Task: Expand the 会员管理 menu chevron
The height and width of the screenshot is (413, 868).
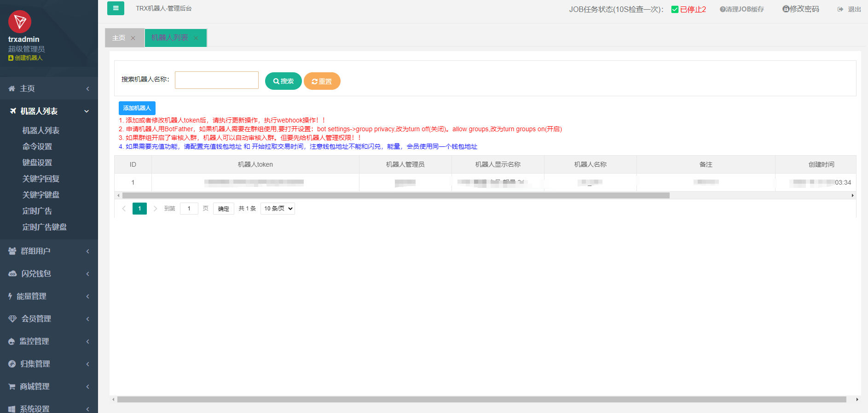Action: (87, 319)
